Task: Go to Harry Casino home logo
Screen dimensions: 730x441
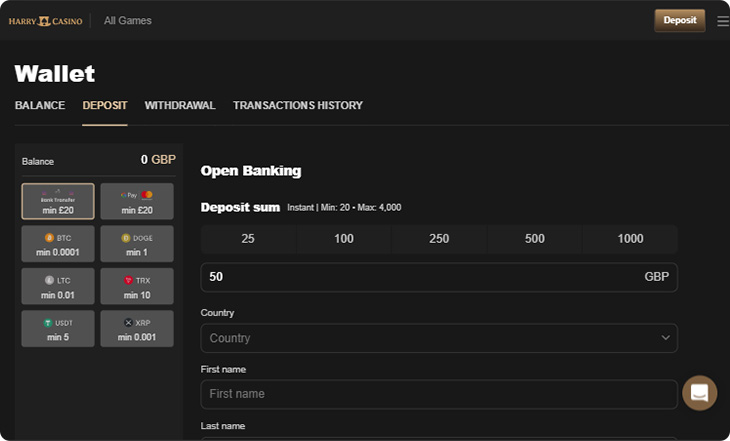Action: [45, 21]
